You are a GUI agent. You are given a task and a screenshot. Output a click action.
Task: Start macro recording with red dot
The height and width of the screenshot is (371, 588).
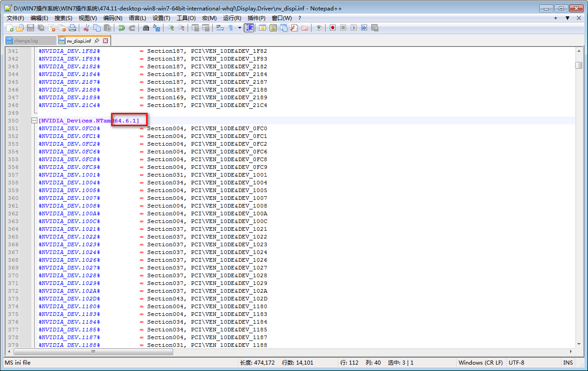(333, 28)
